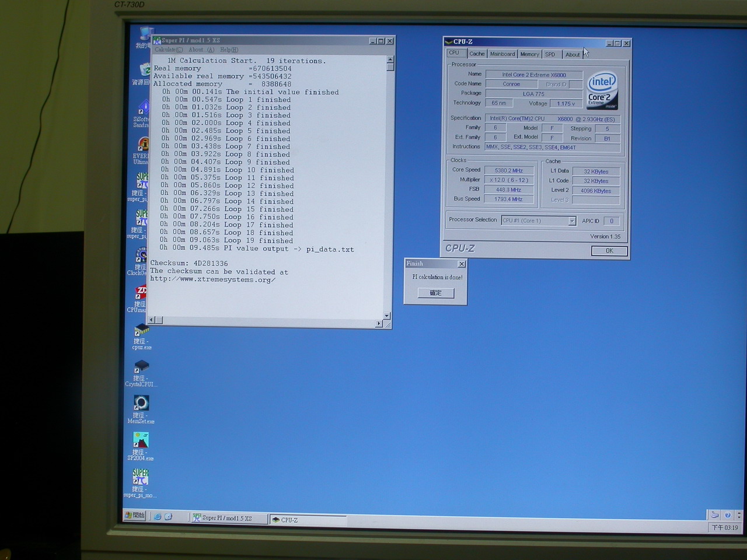Image resolution: width=747 pixels, height=560 pixels.
Task: Activate CPU-Z taskbar button
Action: [308, 520]
